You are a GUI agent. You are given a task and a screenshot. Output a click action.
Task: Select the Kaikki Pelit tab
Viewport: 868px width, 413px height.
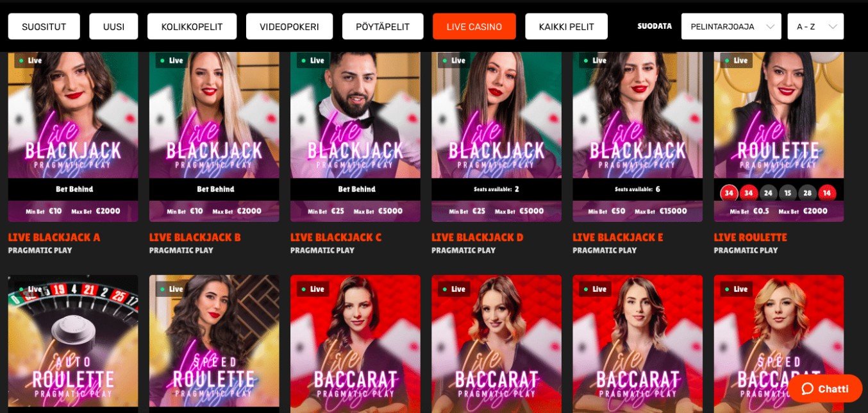tap(566, 27)
